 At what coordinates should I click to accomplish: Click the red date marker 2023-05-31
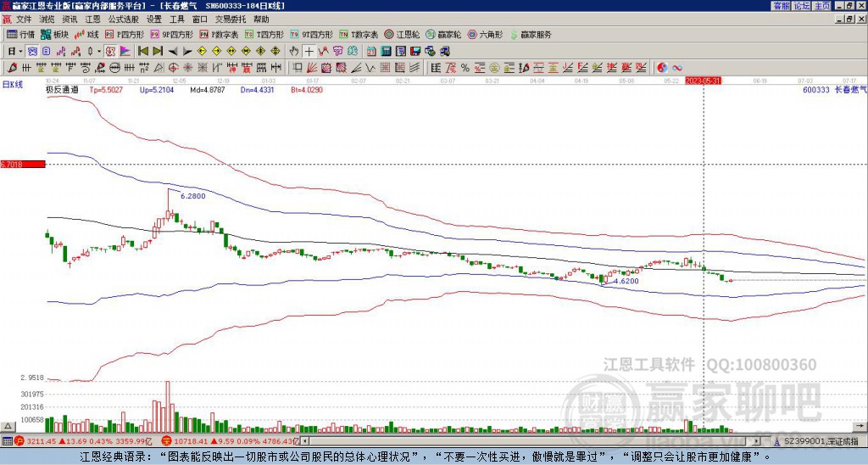703,81
